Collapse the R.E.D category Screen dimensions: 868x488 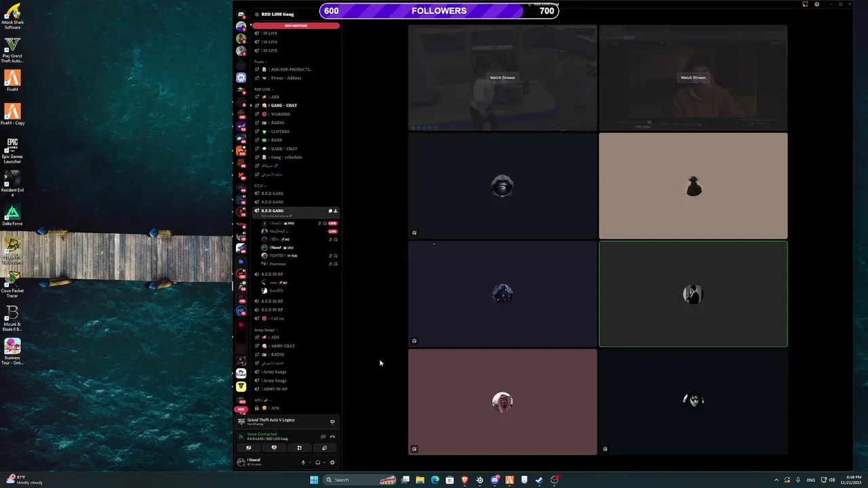pos(259,186)
